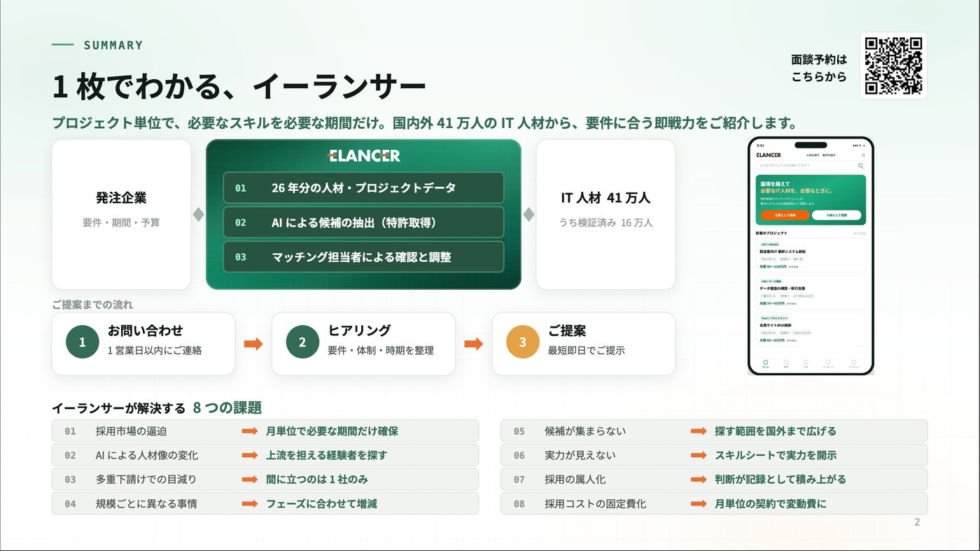980x551 pixels.
Task: Click the 要件・体制・時期を整理 text
Action: tap(381, 350)
